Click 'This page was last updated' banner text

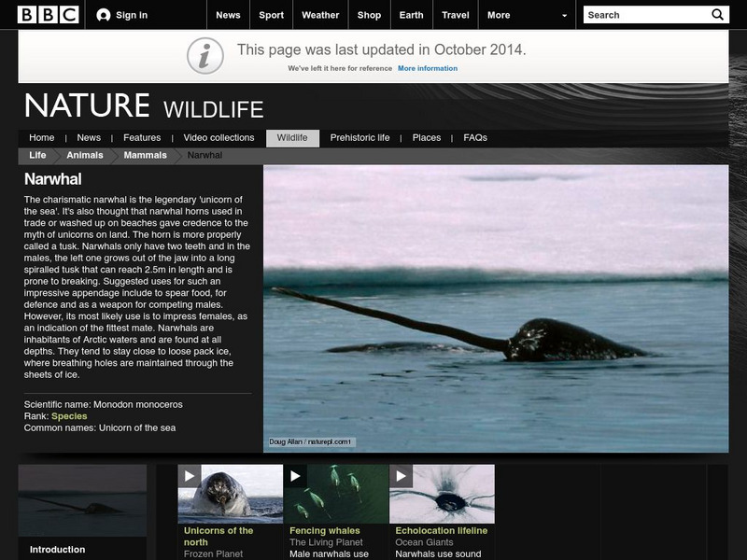382,49
